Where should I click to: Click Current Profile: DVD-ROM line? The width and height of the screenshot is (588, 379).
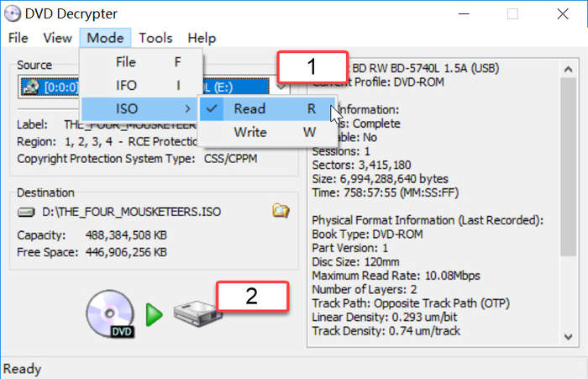click(x=378, y=82)
